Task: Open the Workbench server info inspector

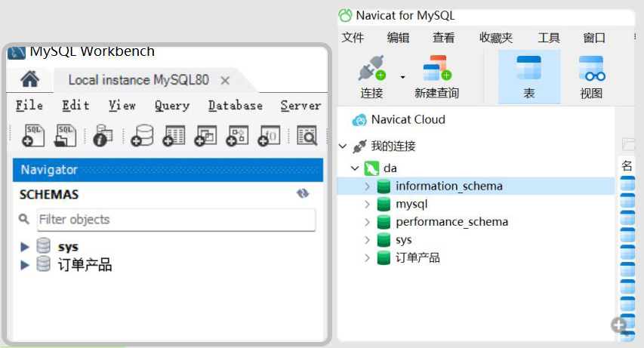Action: tap(103, 135)
